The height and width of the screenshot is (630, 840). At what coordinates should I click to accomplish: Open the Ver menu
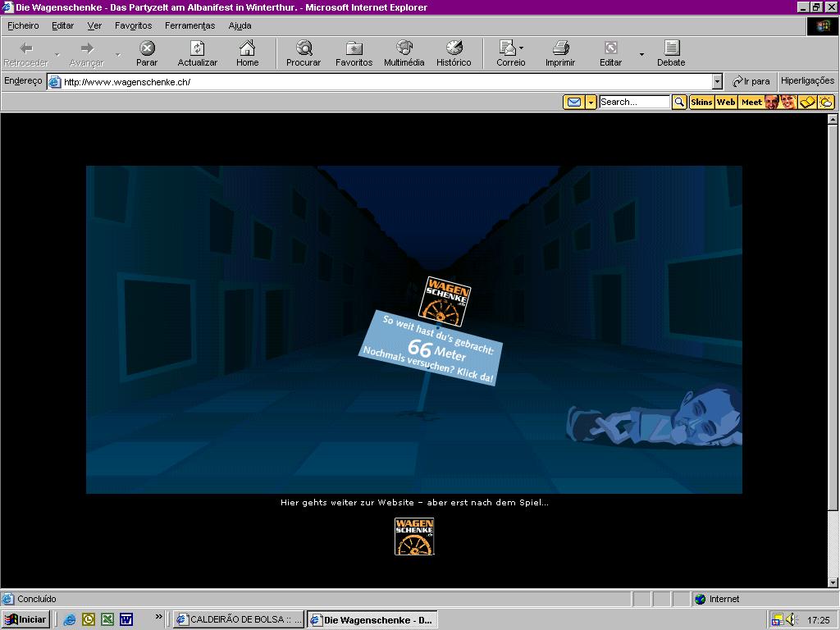click(94, 25)
